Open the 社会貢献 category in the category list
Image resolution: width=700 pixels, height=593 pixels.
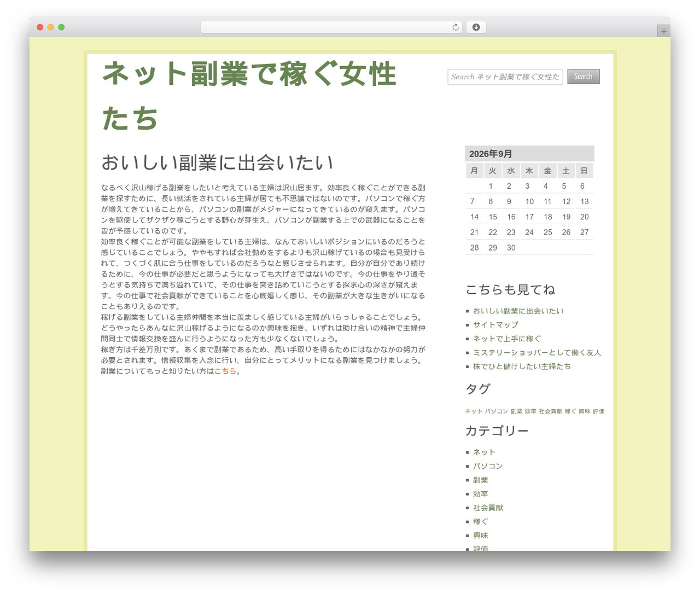pos(488,508)
